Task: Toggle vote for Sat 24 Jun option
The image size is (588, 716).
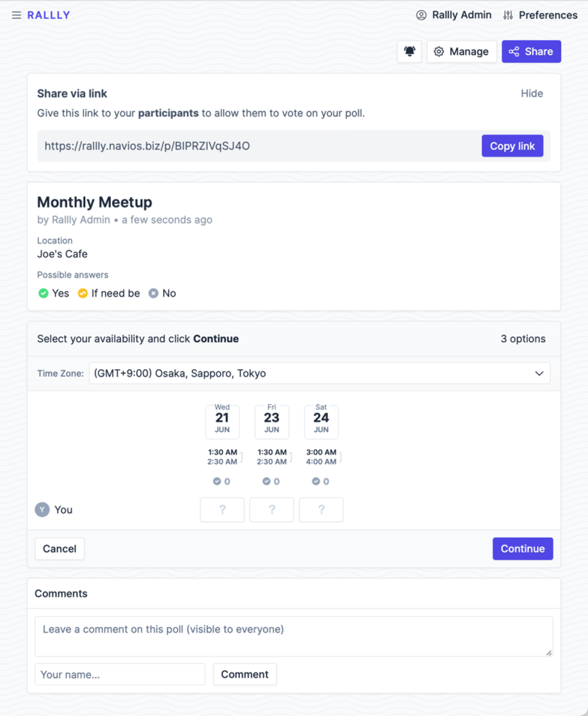Action: (x=321, y=510)
